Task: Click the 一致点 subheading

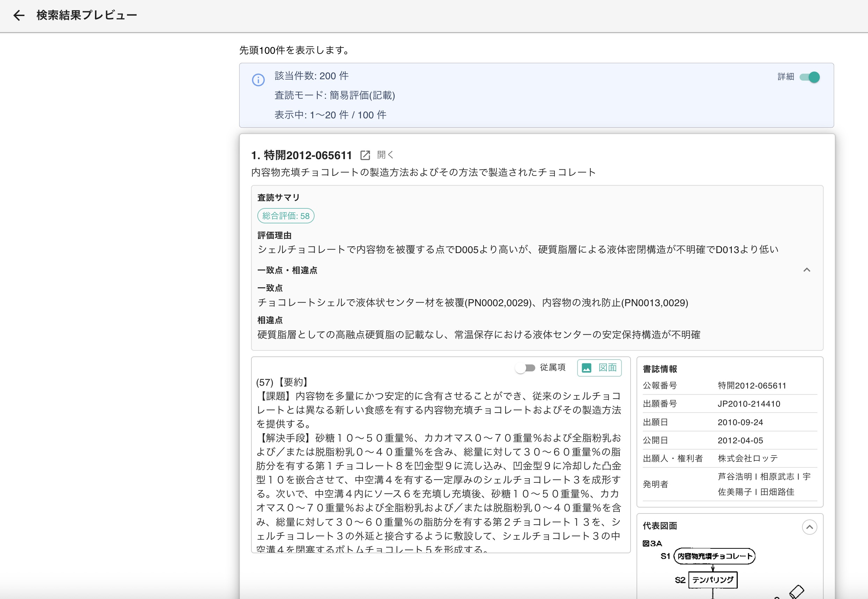Action: tap(270, 288)
